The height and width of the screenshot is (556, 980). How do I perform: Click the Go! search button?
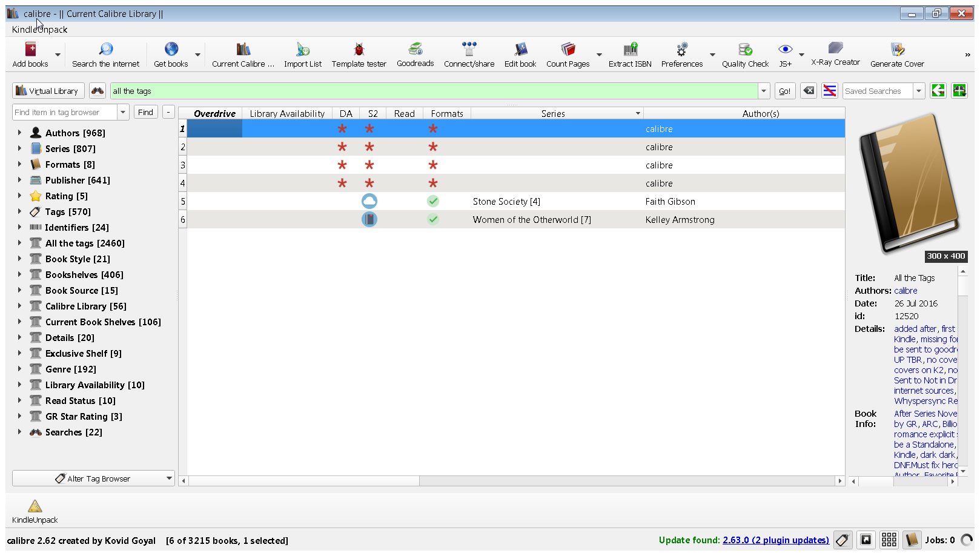pyautogui.click(x=785, y=91)
